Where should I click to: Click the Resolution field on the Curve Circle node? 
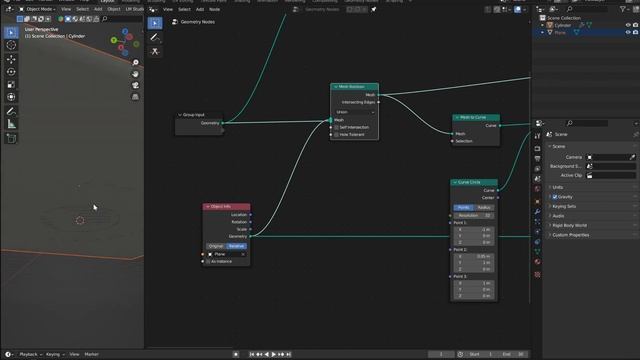point(474,216)
